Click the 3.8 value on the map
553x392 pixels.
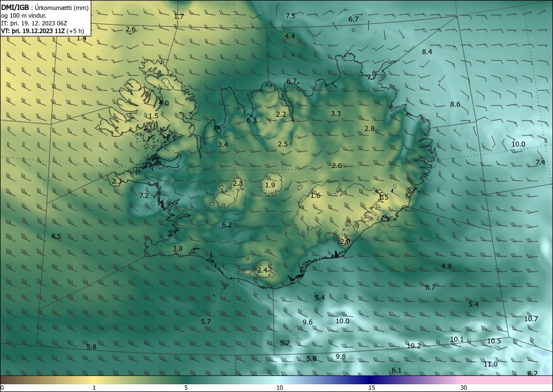click(x=178, y=249)
